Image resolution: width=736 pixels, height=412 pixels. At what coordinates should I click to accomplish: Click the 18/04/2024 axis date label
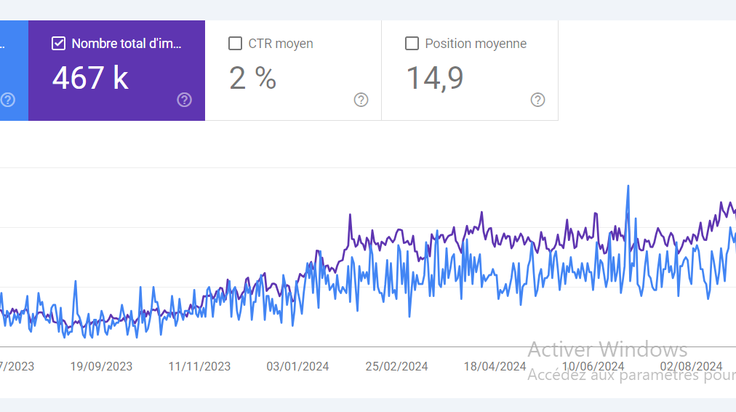(x=495, y=366)
